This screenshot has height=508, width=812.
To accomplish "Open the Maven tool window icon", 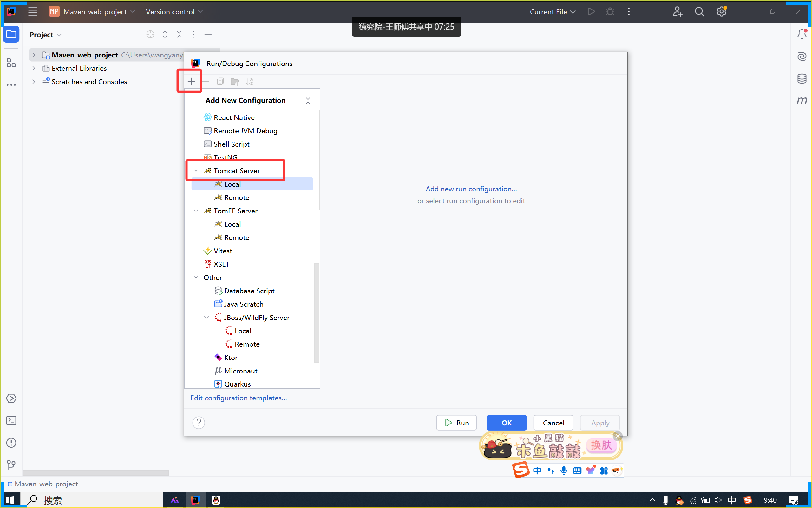I will click(x=802, y=100).
